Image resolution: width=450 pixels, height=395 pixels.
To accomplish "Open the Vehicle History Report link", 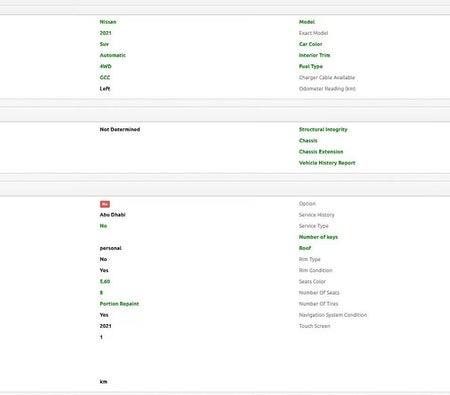I will point(327,163).
